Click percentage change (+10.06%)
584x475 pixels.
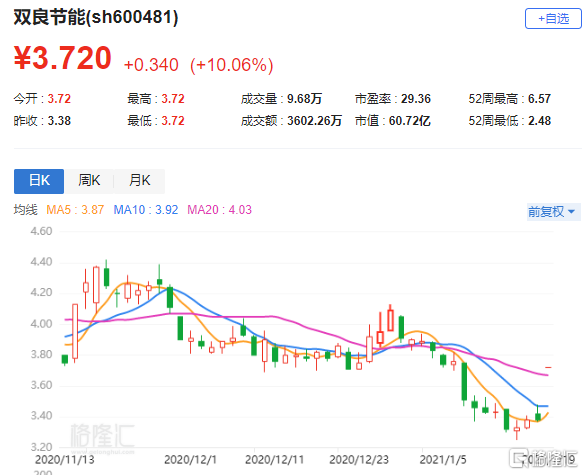click(x=232, y=65)
